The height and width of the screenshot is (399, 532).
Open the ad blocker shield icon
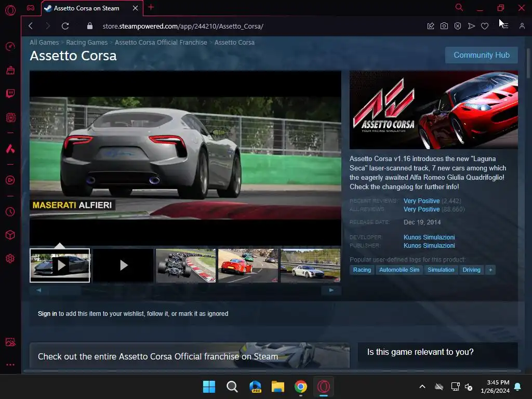coord(458,26)
